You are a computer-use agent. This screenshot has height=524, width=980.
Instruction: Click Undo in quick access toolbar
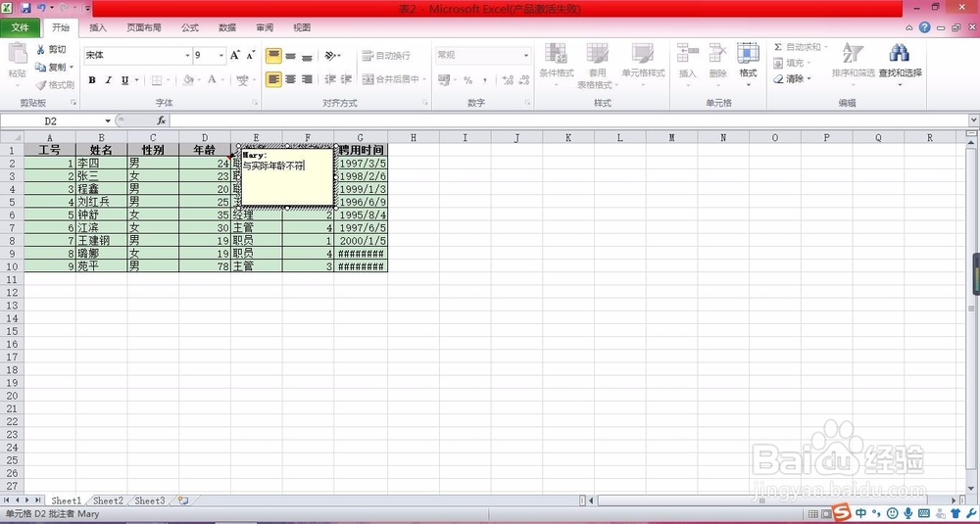coord(42,8)
